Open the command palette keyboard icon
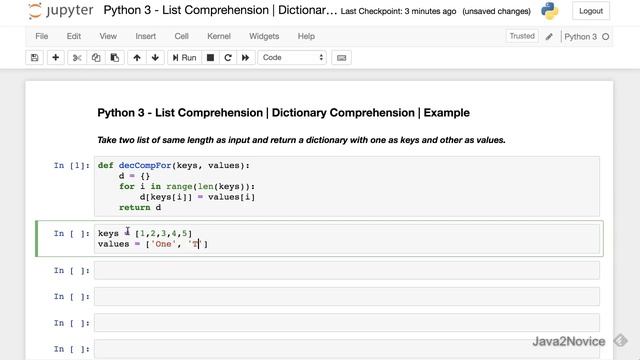The image size is (640, 360). [342, 58]
